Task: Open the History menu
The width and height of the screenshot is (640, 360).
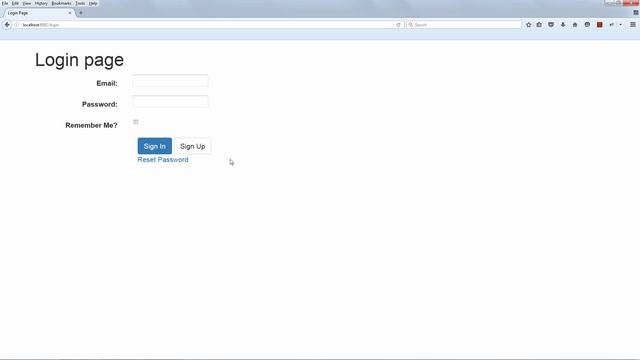Action: pos(41,3)
